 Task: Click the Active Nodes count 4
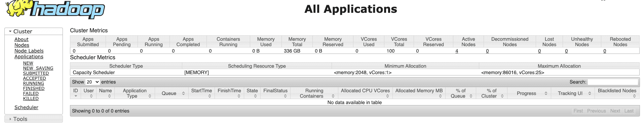point(457,51)
